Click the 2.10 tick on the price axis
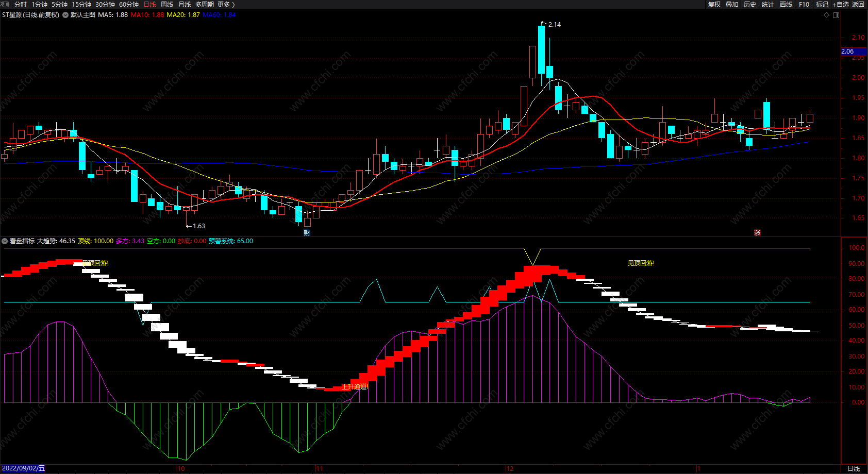 point(858,38)
